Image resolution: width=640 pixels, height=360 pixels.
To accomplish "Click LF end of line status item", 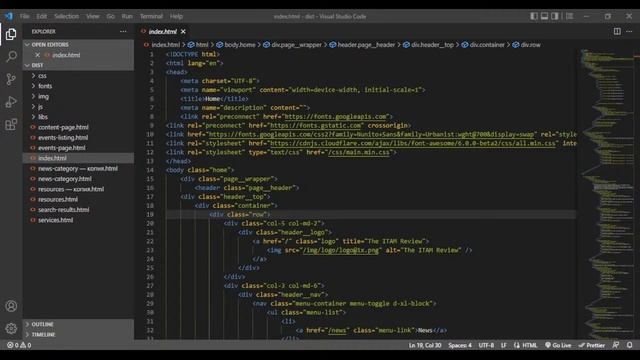I will [504, 345].
